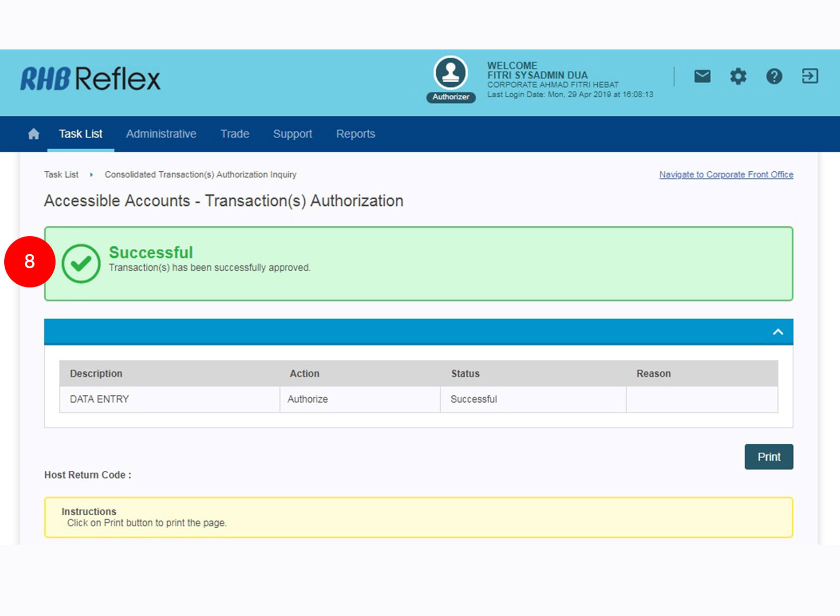Click the Authorizer profile avatar

pyautogui.click(x=450, y=74)
